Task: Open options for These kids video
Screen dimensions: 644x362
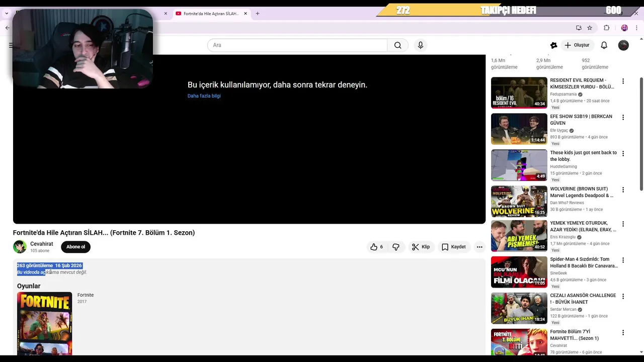Action: click(623, 153)
